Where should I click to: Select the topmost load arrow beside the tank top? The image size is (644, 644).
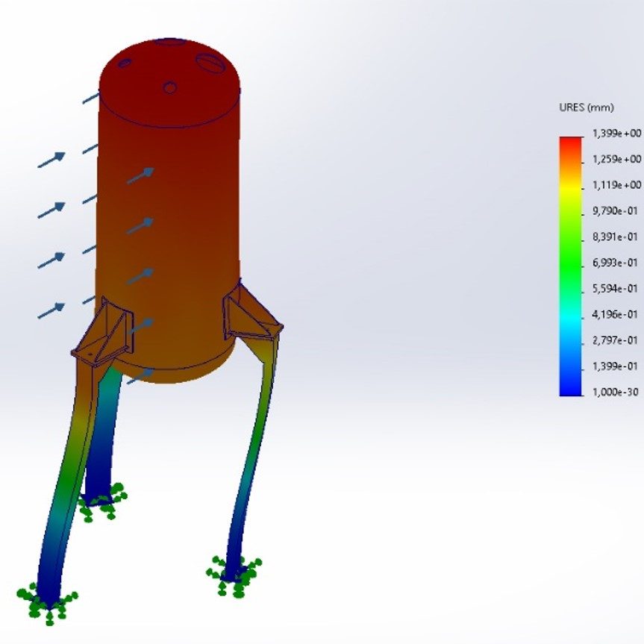click(x=91, y=97)
